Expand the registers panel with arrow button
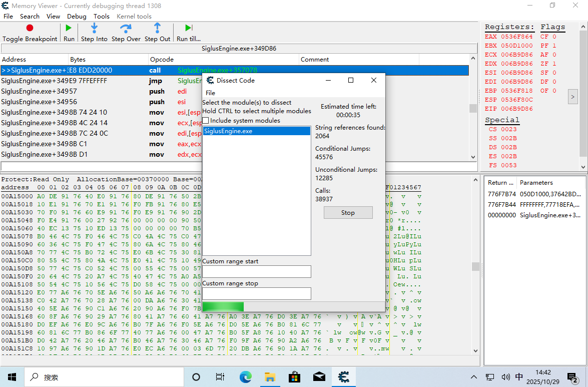The image size is (588, 387). pyautogui.click(x=573, y=97)
